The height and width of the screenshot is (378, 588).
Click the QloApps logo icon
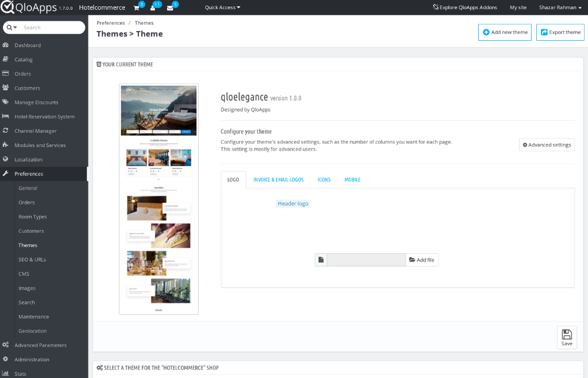pos(7,7)
